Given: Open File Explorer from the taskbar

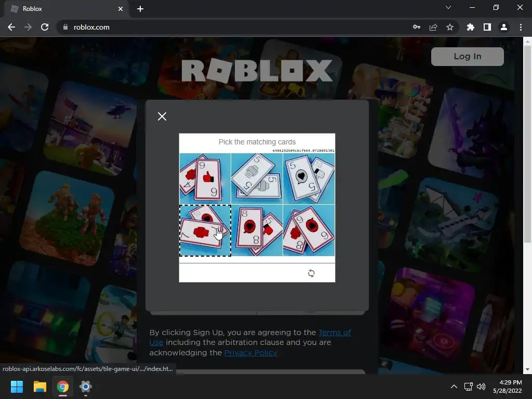Looking at the screenshot, I should [39, 387].
